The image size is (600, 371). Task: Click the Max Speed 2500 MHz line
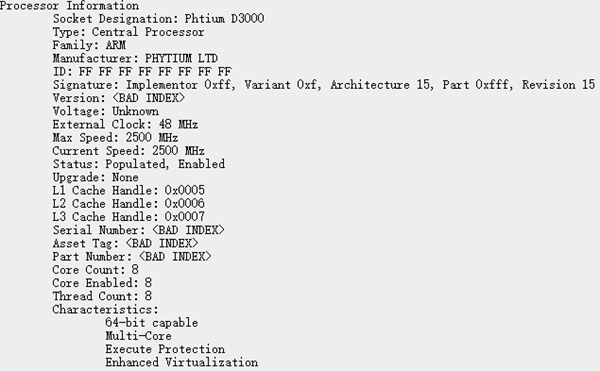pos(115,138)
